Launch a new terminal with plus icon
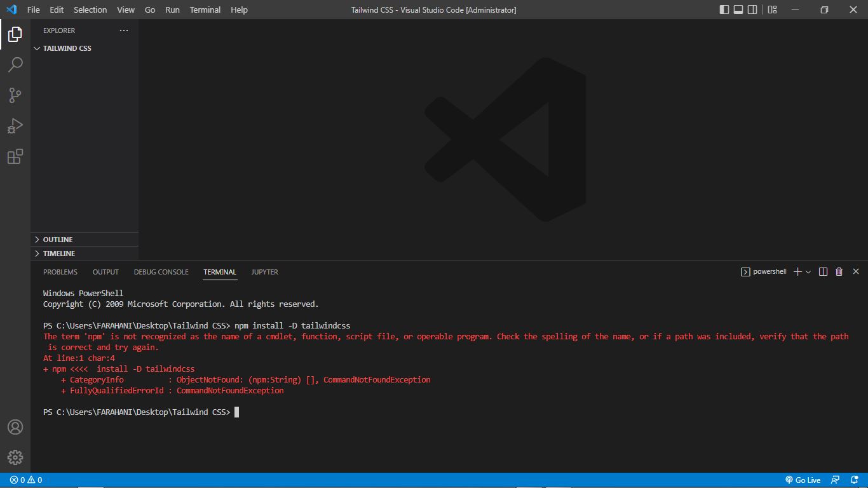This screenshot has width=868, height=488. pos(797,272)
